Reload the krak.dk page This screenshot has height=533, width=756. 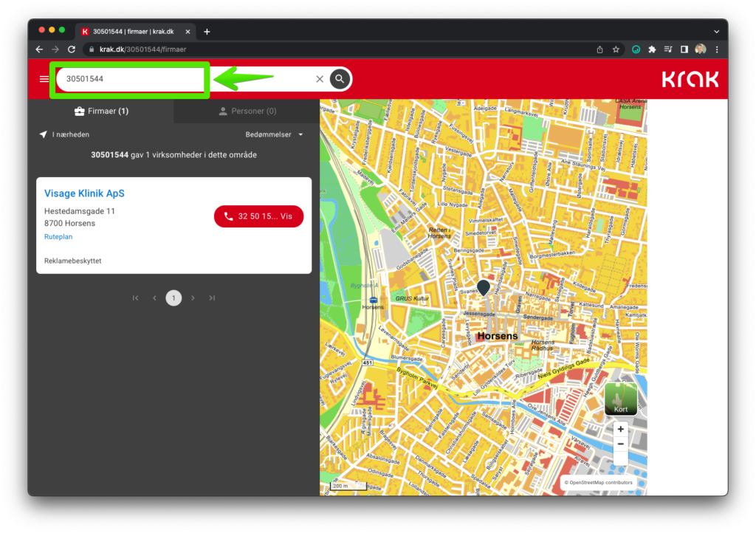tap(72, 49)
